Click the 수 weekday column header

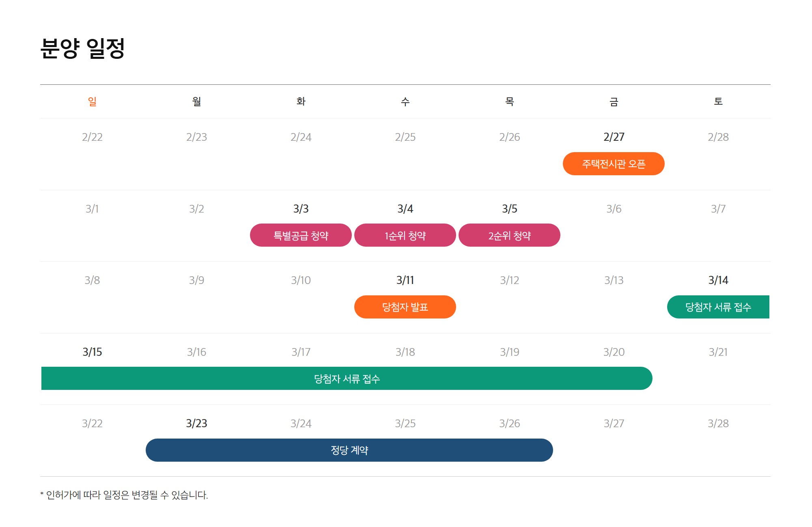click(405, 101)
